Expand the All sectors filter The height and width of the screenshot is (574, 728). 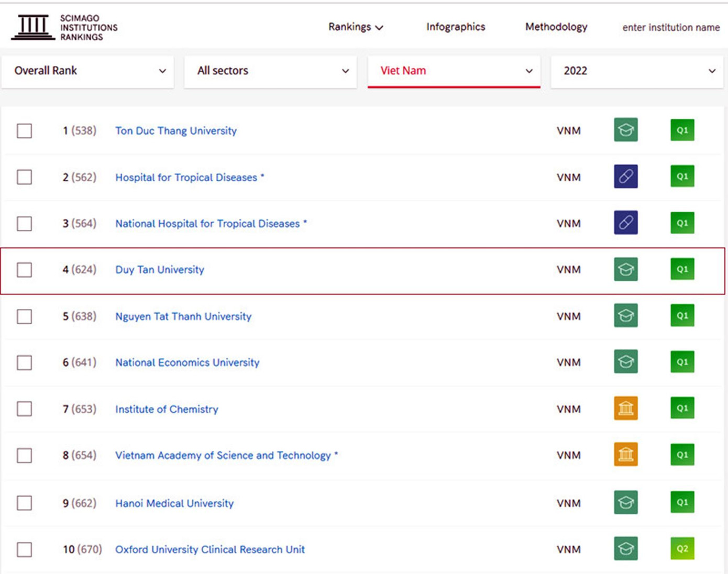270,71
